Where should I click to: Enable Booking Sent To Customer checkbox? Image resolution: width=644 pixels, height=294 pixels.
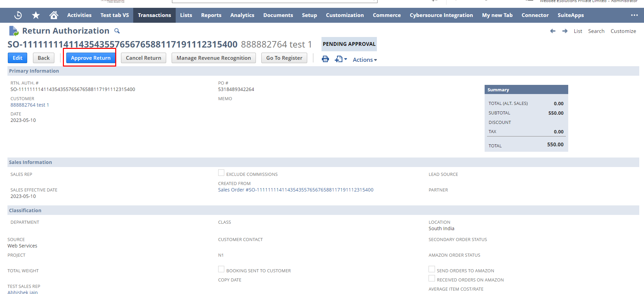pyautogui.click(x=221, y=269)
